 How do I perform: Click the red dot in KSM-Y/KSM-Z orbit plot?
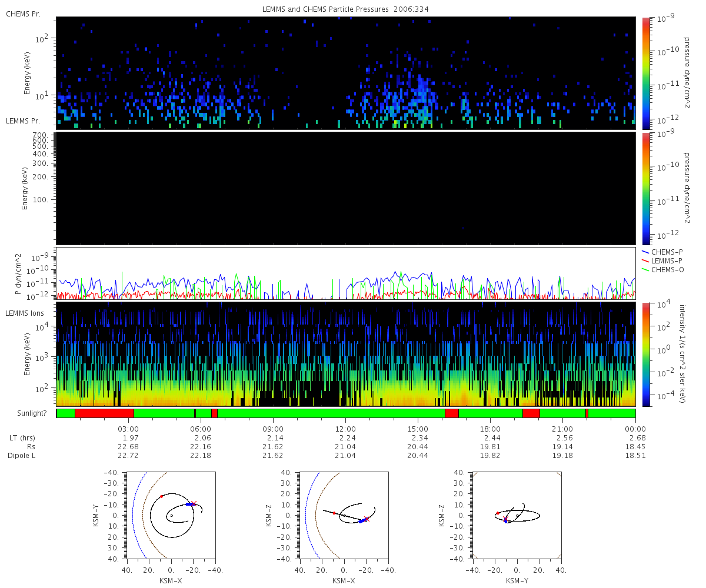[x=498, y=513]
